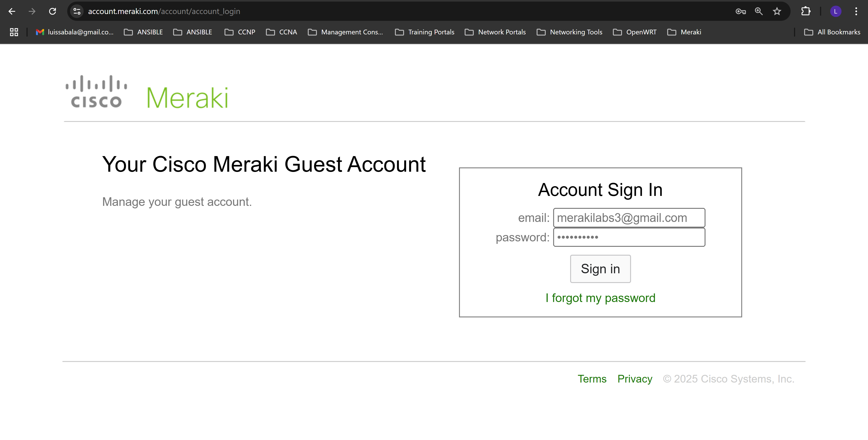
Task: Open the saved passwords key icon
Action: coord(740,12)
